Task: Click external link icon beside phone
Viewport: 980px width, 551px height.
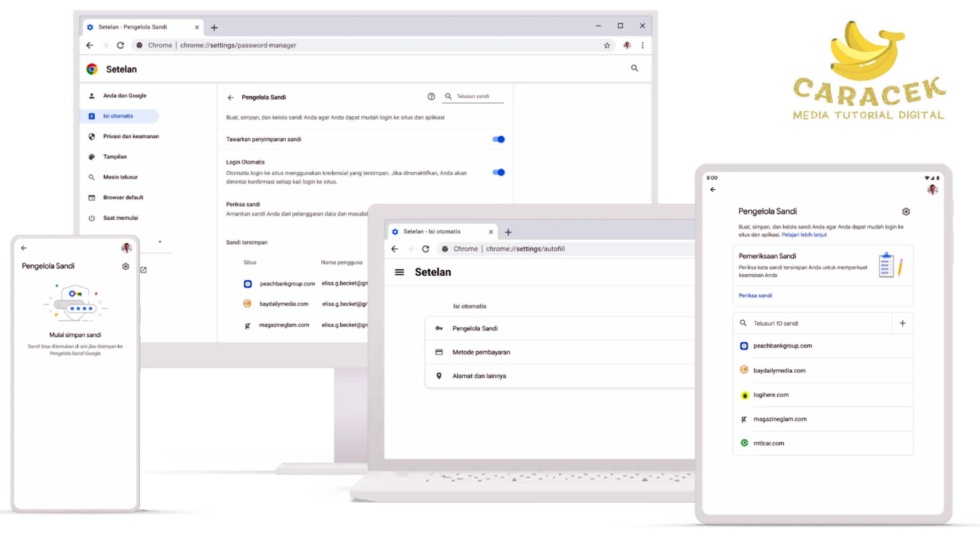Action: click(x=144, y=270)
